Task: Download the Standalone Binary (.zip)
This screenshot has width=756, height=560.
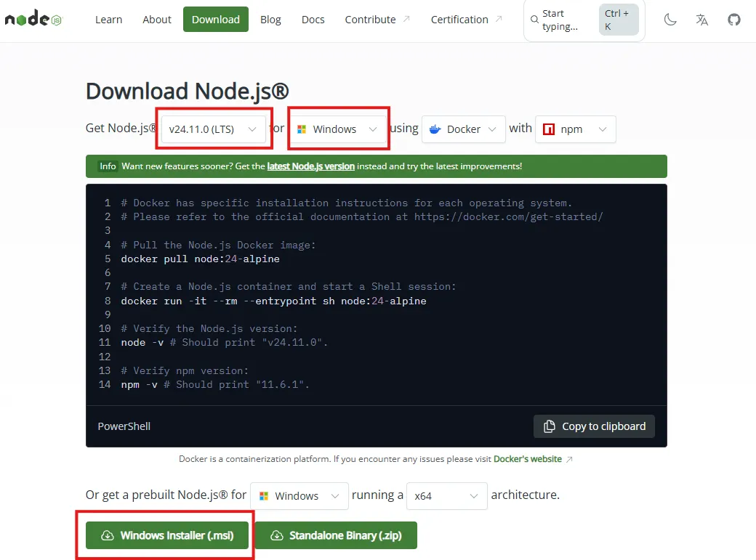Action: click(336, 535)
